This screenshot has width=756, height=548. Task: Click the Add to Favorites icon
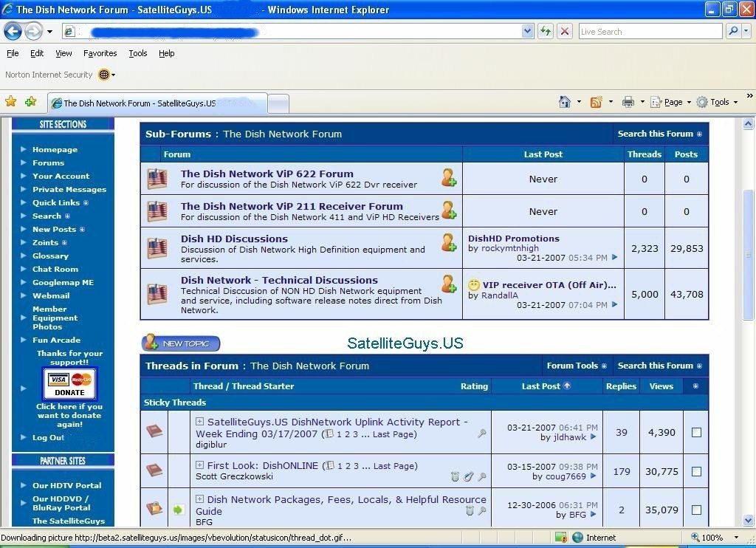(x=31, y=101)
